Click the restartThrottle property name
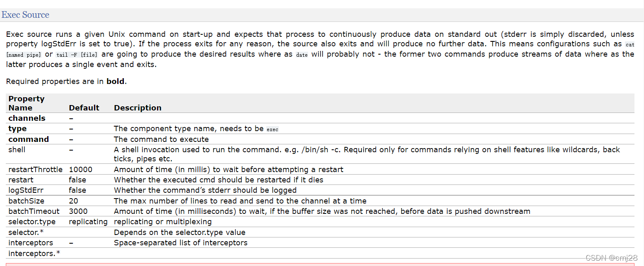644x266 pixels. click(x=35, y=170)
